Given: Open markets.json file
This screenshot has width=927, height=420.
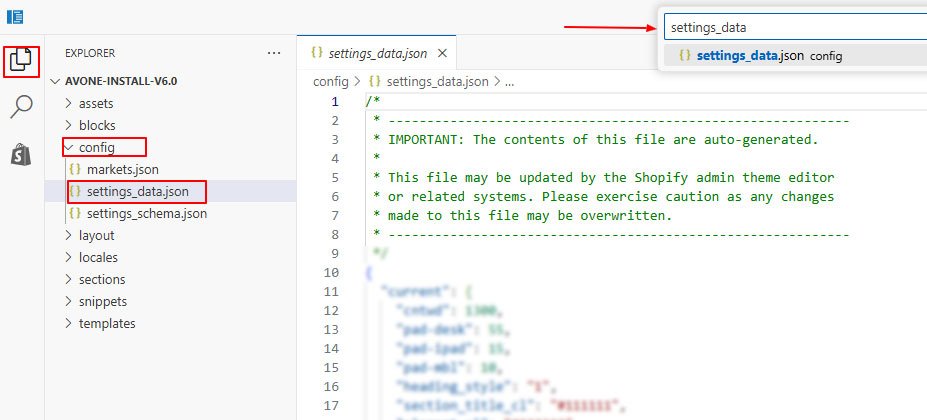Looking at the screenshot, I should coord(122,169).
